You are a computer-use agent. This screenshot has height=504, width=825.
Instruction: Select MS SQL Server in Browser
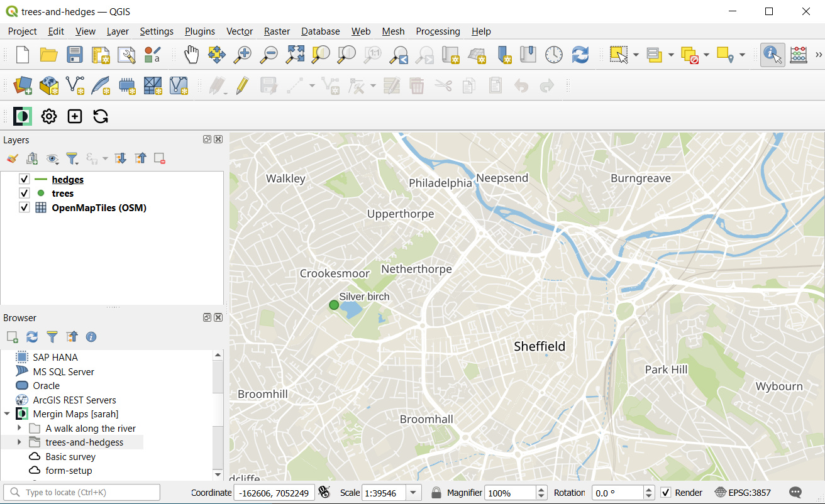(x=64, y=371)
